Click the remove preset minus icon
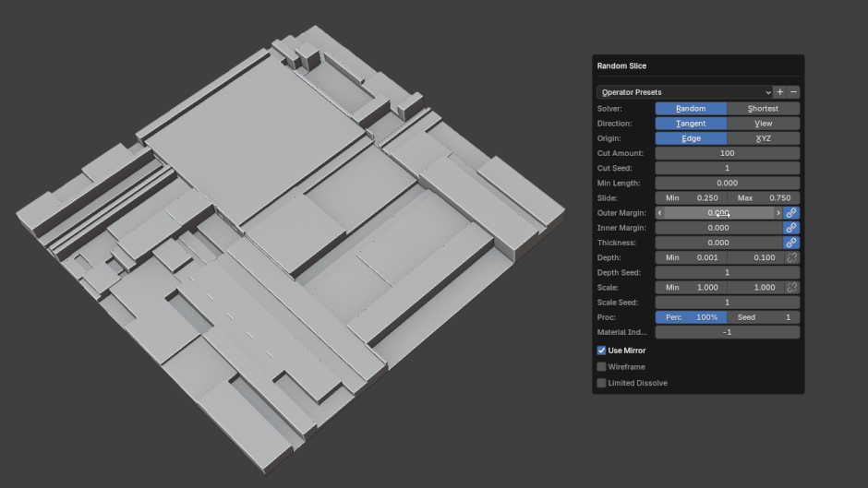The width and height of the screenshot is (868, 488). [x=793, y=92]
